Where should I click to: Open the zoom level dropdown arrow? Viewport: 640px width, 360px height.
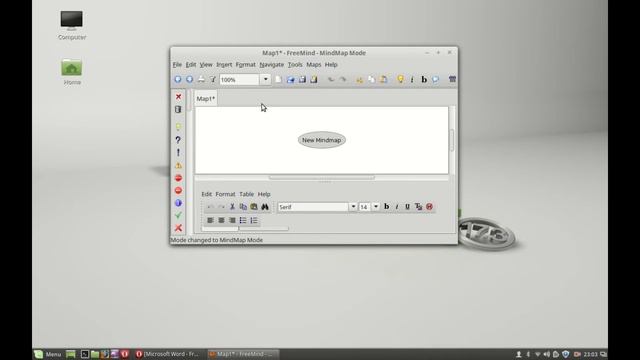tap(265, 80)
